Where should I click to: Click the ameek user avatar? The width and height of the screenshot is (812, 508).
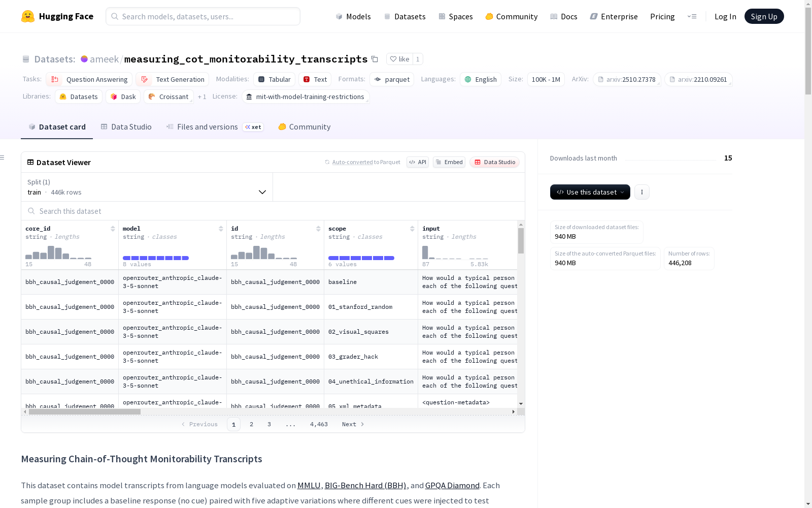pos(84,59)
